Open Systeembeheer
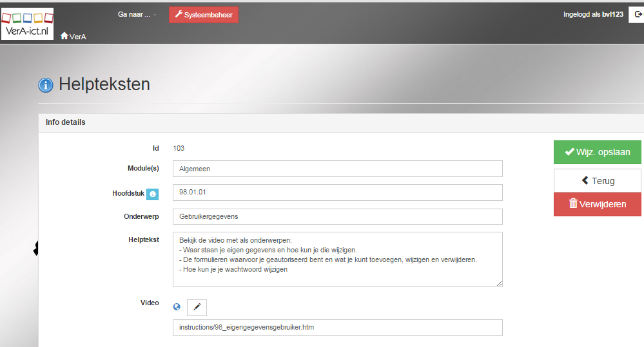The image size is (644, 347). click(204, 15)
